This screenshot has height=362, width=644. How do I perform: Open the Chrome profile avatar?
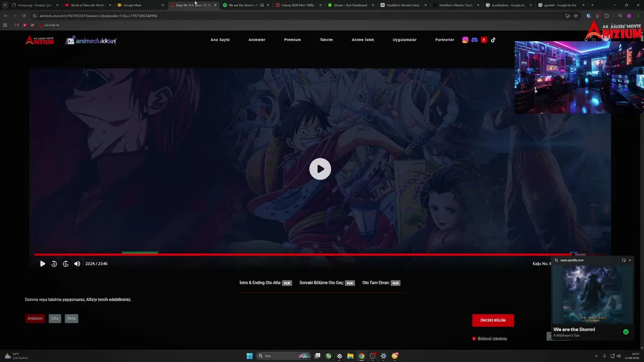click(x=629, y=16)
